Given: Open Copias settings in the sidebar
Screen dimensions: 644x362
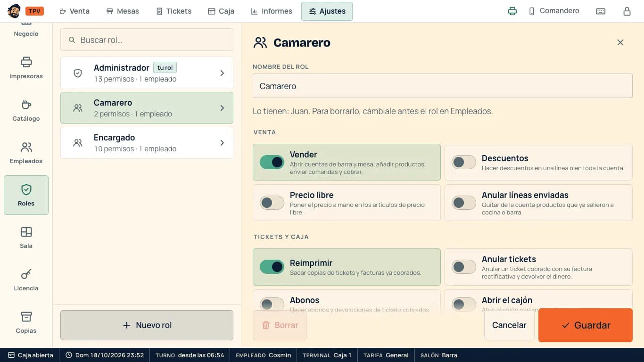Looking at the screenshot, I should (26, 323).
